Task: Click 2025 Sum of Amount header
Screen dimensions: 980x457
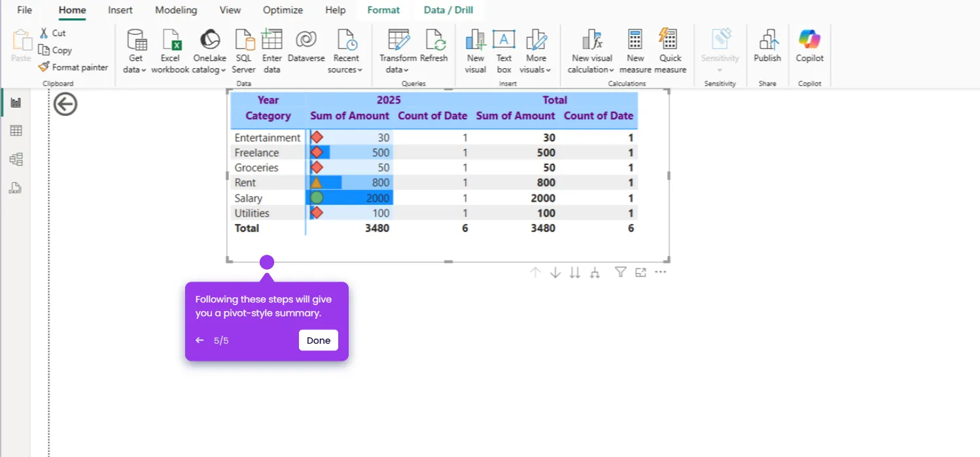Action: (x=349, y=116)
